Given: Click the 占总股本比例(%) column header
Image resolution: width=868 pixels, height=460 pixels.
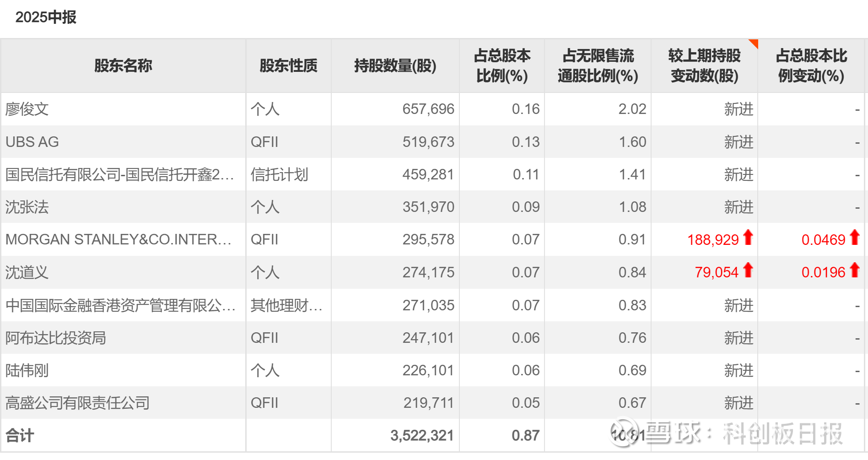Looking at the screenshot, I should (502, 66).
